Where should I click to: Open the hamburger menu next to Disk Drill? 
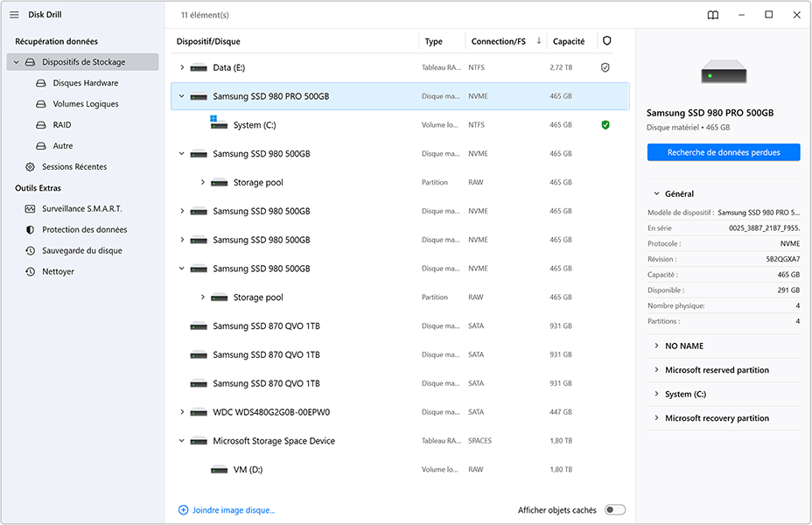pyautogui.click(x=14, y=15)
